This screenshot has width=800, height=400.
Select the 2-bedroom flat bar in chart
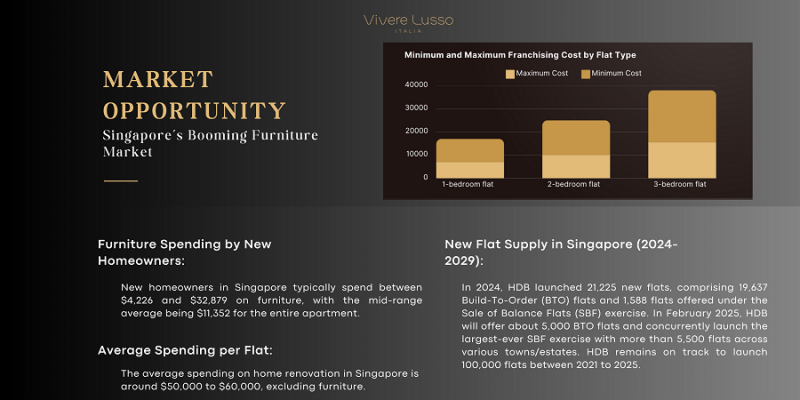point(576,149)
